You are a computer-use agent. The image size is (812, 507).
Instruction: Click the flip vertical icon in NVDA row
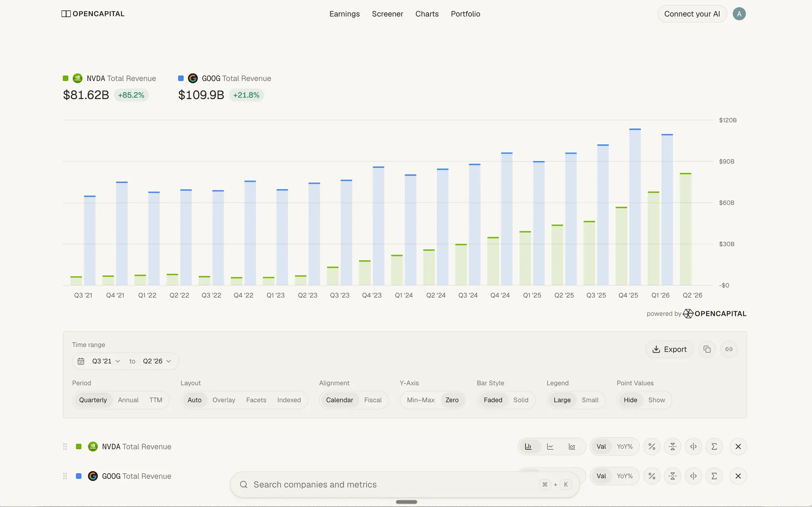coord(673,446)
